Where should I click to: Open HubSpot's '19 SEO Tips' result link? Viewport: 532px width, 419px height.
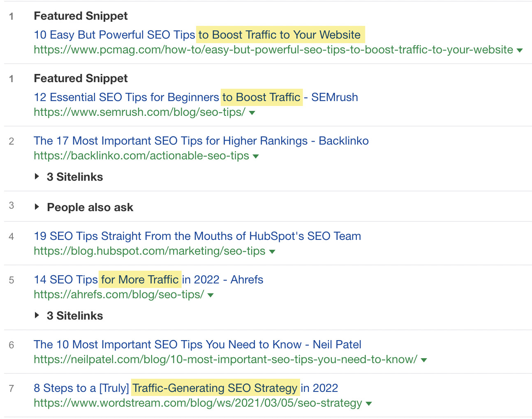click(197, 236)
